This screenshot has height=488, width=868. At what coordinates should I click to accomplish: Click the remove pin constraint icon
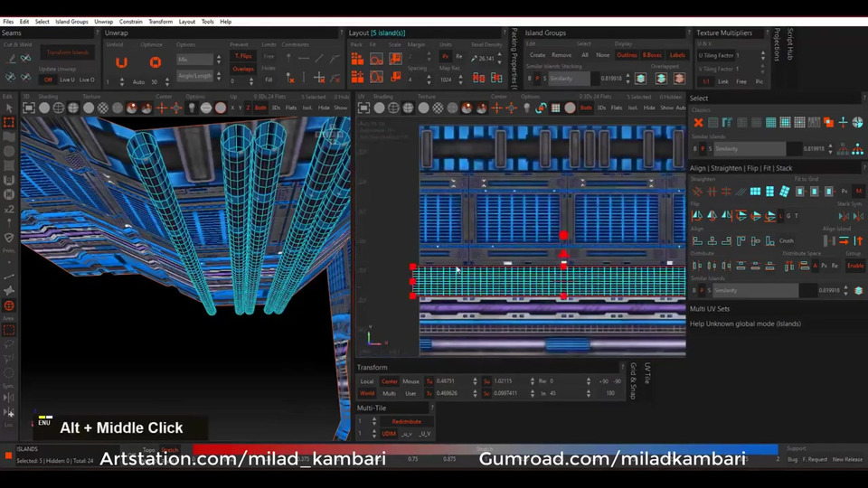click(290, 78)
